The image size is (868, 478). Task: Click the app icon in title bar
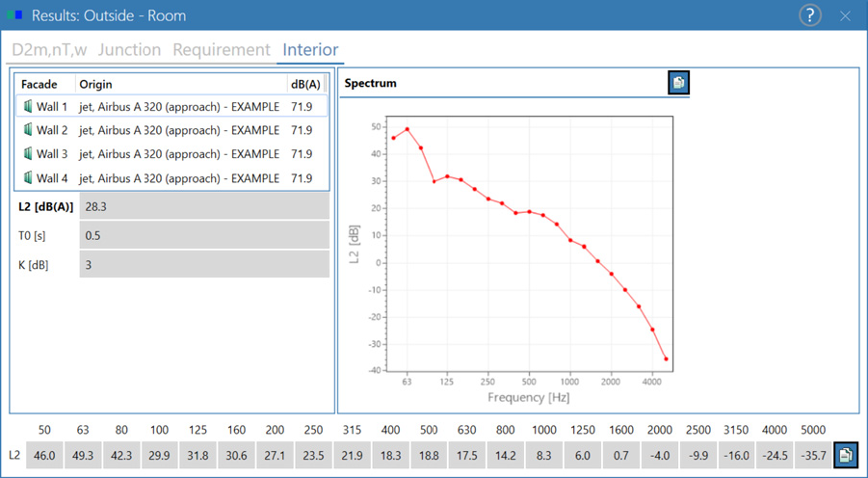(x=14, y=15)
